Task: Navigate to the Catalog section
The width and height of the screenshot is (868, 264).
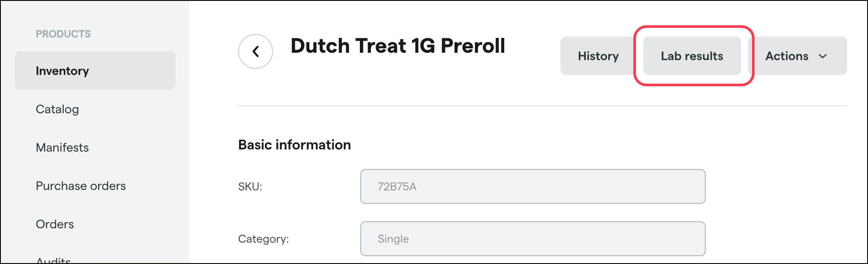Action: point(57,109)
